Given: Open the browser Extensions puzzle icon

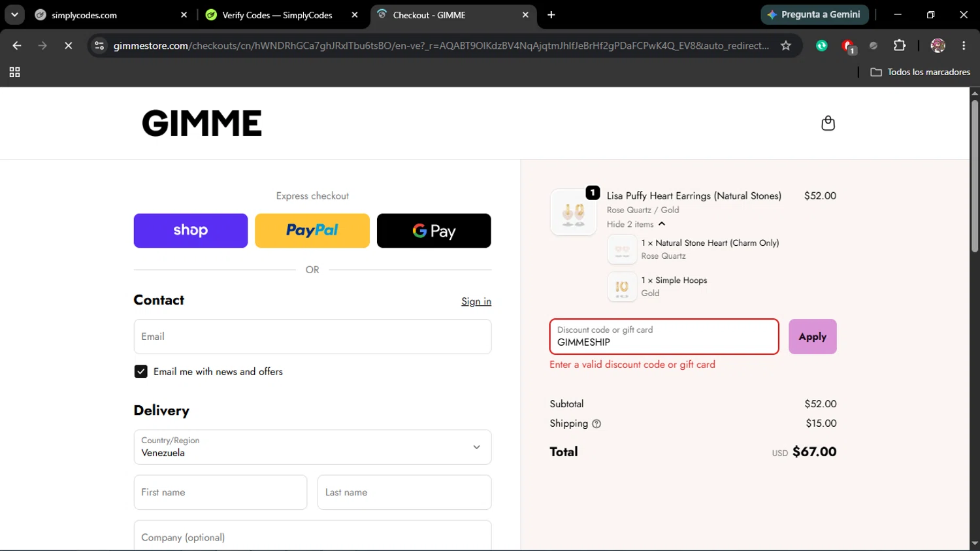Looking at the screenshot, I should (900, 46).
